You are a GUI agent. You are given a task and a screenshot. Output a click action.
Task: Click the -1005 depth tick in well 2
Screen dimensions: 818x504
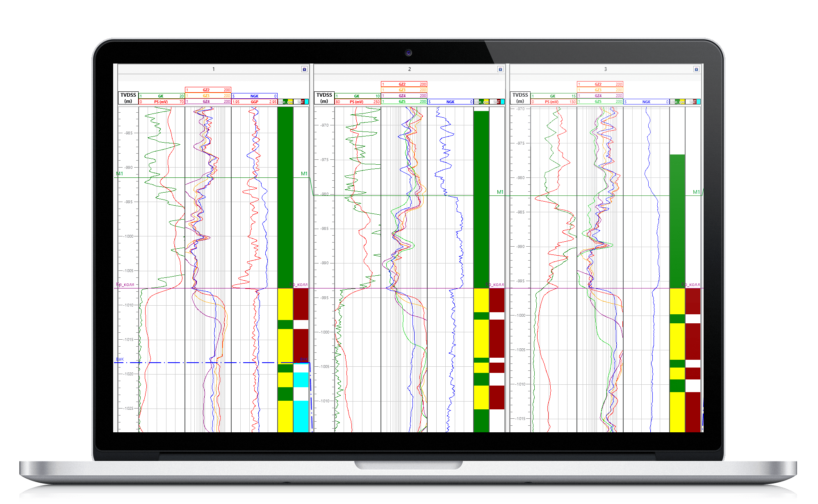pyautogui.click(x=324, y=367)
